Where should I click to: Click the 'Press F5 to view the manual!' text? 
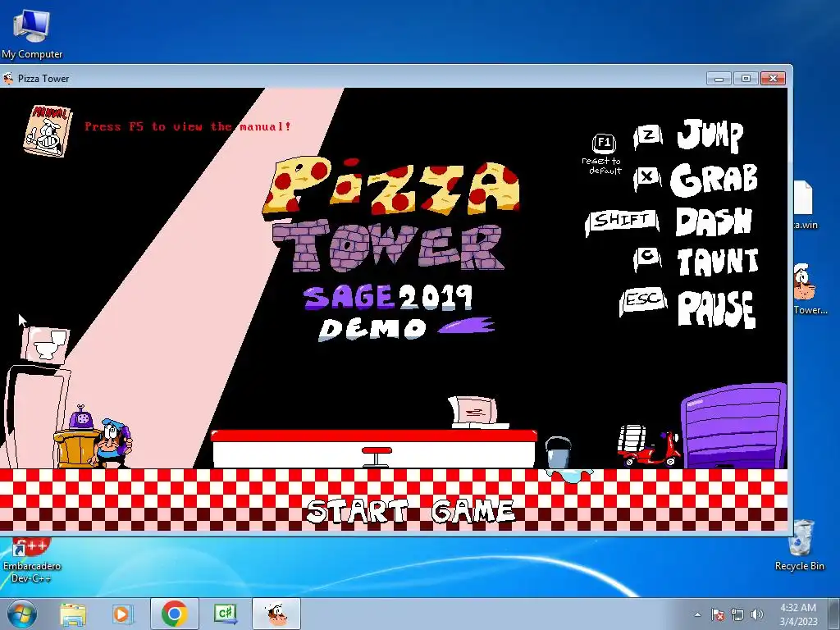pos(188,127)
